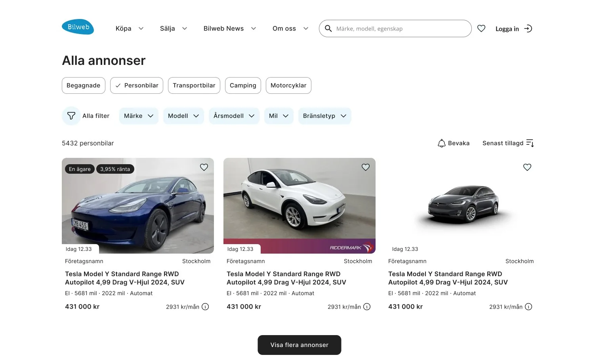
Task: Toggle the Camping category chip
Action: coord(243,85)
